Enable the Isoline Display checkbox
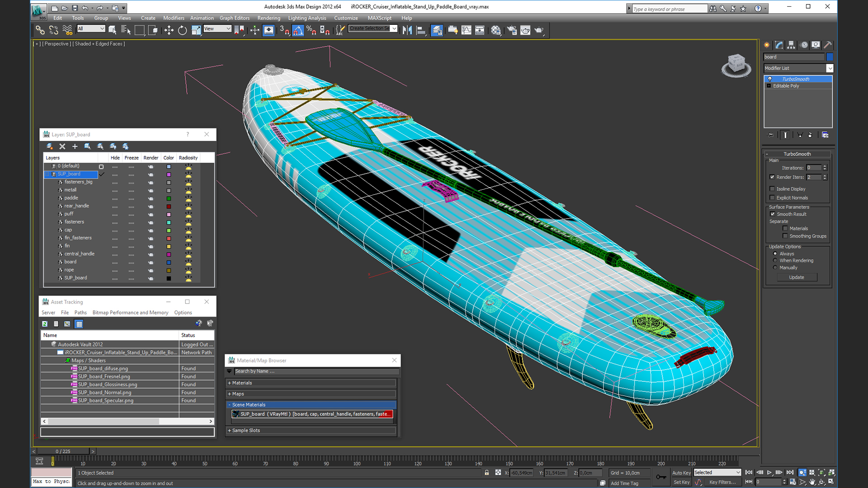Screen dimensions: 868x488 point(772,189)
